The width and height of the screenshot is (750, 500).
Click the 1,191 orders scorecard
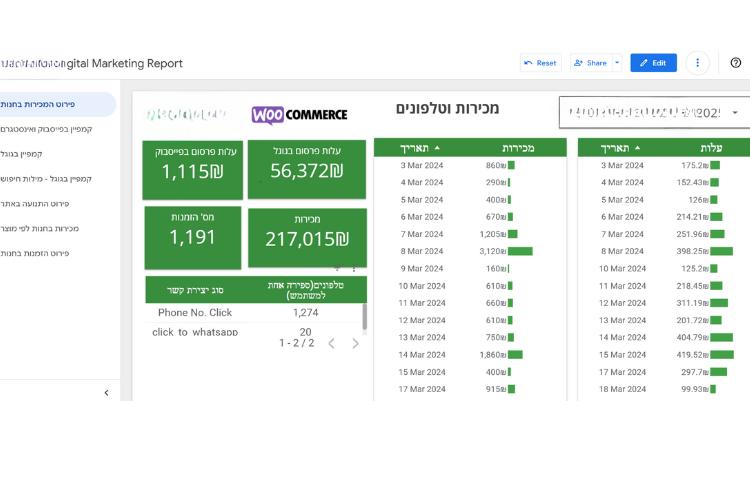pyautogui.click(x=193, y=238)
